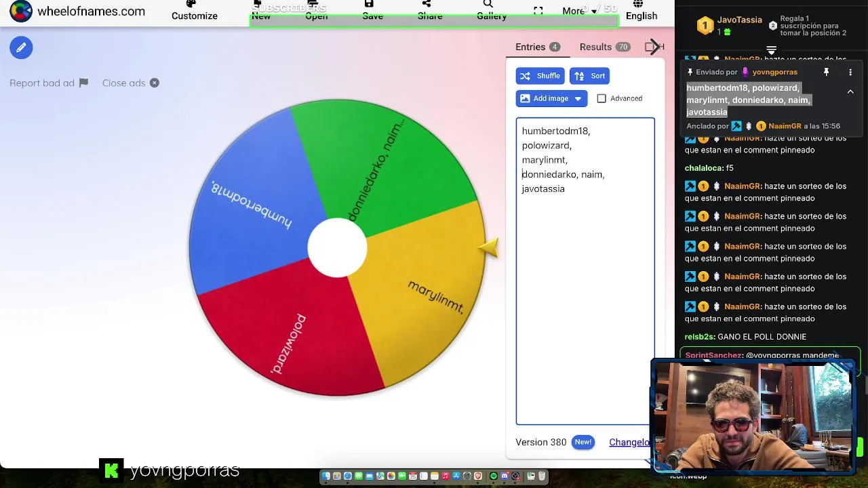
Task: Open the Music app in the dock
Action: (x=446, y=476)
